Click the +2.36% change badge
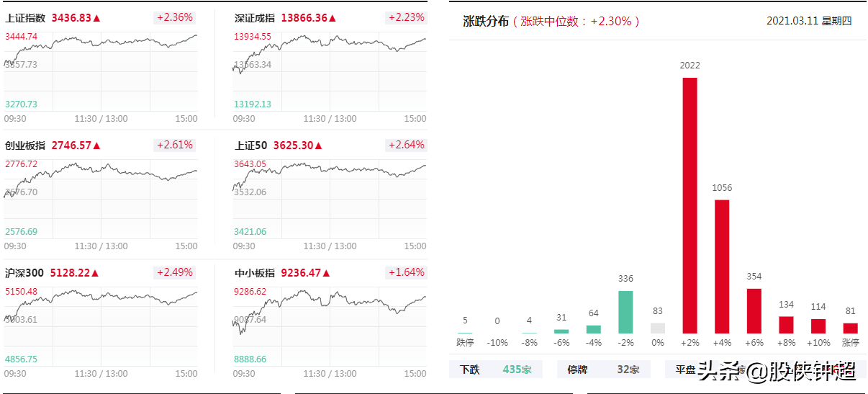The width and height of the screenshot is (868, 394). (x=174, y=17)
